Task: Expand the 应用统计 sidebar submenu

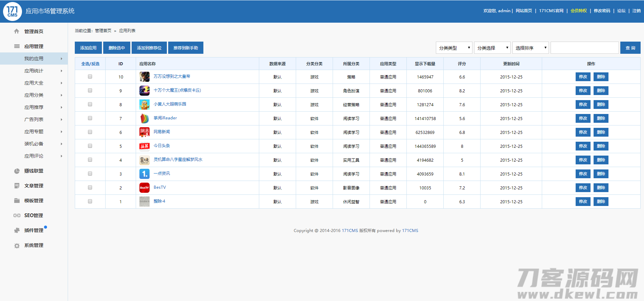Action: point(34,71)
